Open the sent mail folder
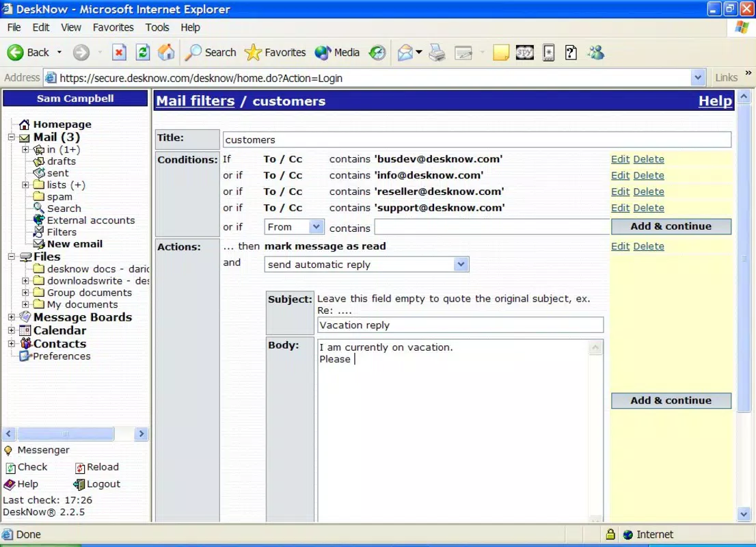Viewport: 756px width, 547px height. click(58, 173)
